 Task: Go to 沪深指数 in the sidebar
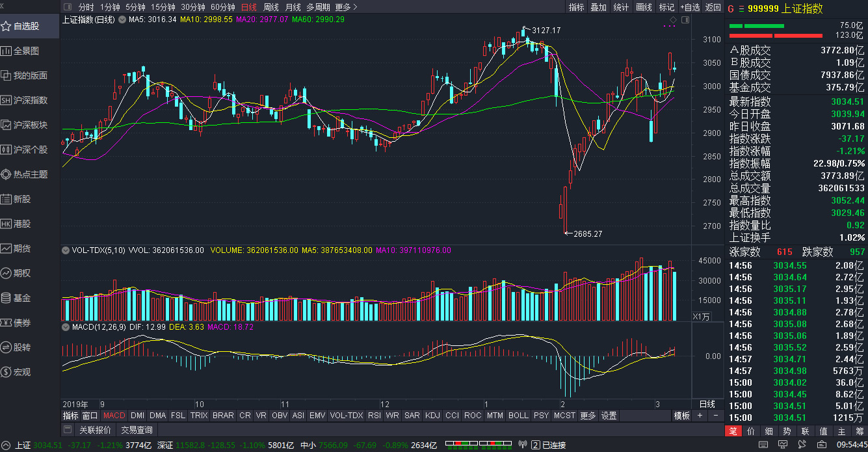pos(30,100)
